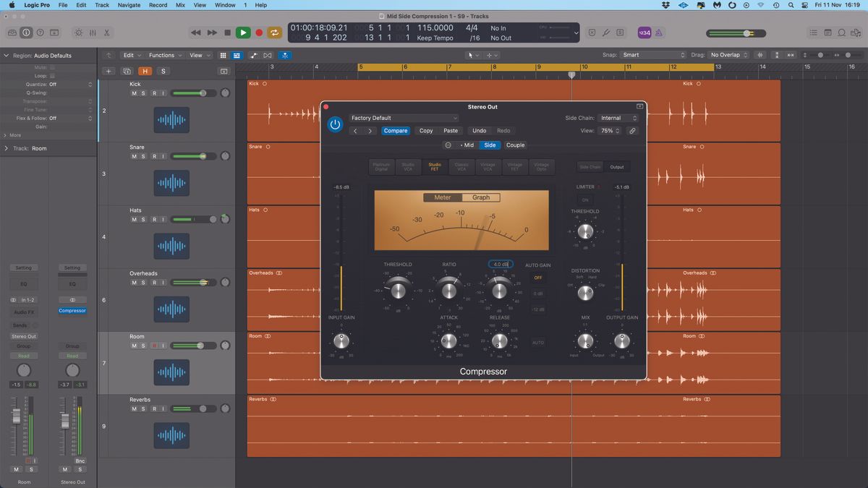Switch to the Side tab in the Compressor
The height and width of the screenshot is (488, 868).
490,145
